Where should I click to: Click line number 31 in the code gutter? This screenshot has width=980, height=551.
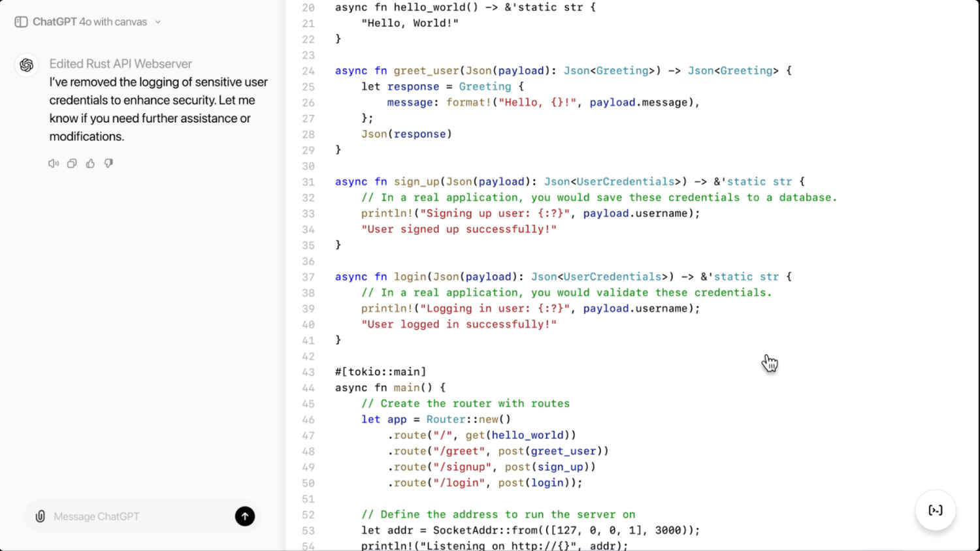308,181
